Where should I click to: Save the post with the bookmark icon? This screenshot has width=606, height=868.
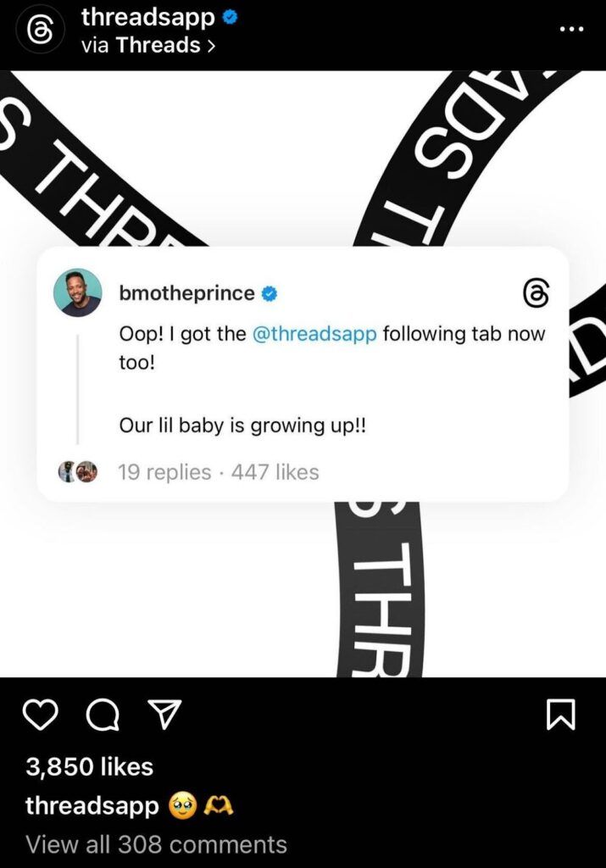click(x=561, y=715)
